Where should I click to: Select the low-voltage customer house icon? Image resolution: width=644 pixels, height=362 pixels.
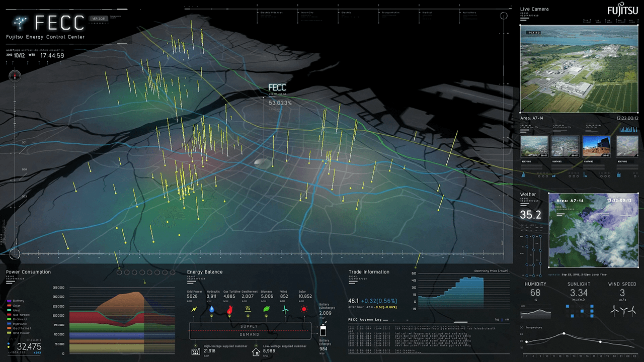(x=256, y=351)
